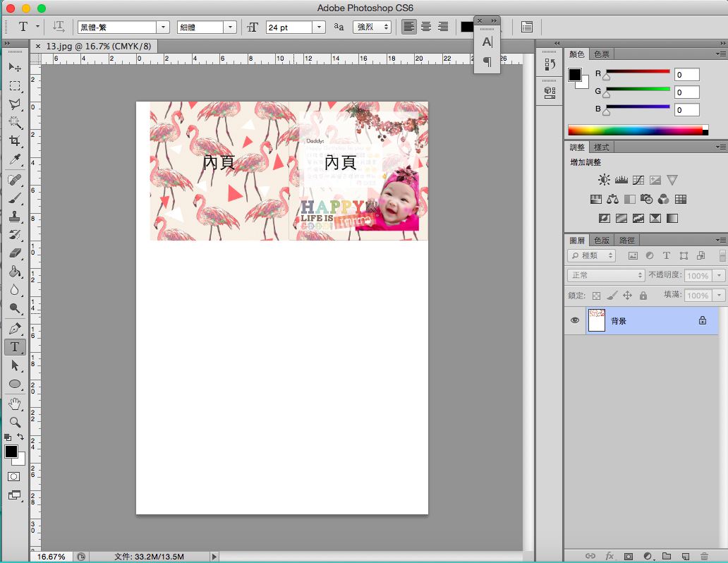Viewport: 728px width, 563px height.
Task: Select the Eraser tool
Action: (x=14, y=253)
